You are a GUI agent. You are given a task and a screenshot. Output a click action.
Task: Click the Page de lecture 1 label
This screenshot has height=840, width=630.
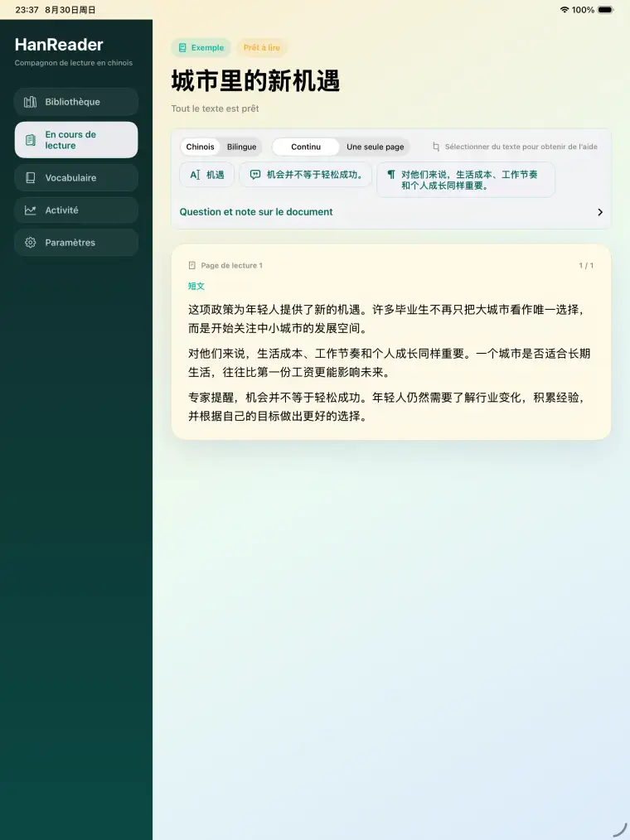click(x=231, y=265)
